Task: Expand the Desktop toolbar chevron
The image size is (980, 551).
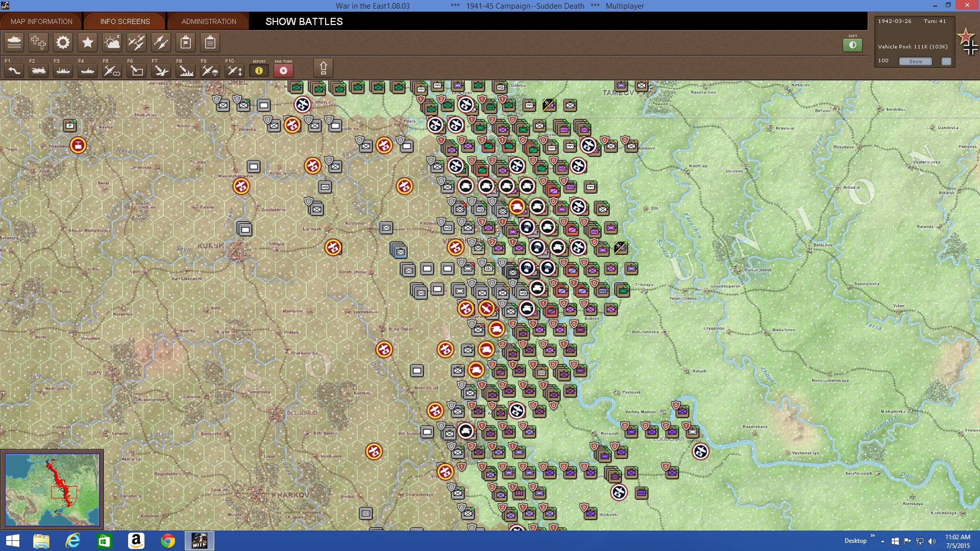Action: (x=872, y=536)
